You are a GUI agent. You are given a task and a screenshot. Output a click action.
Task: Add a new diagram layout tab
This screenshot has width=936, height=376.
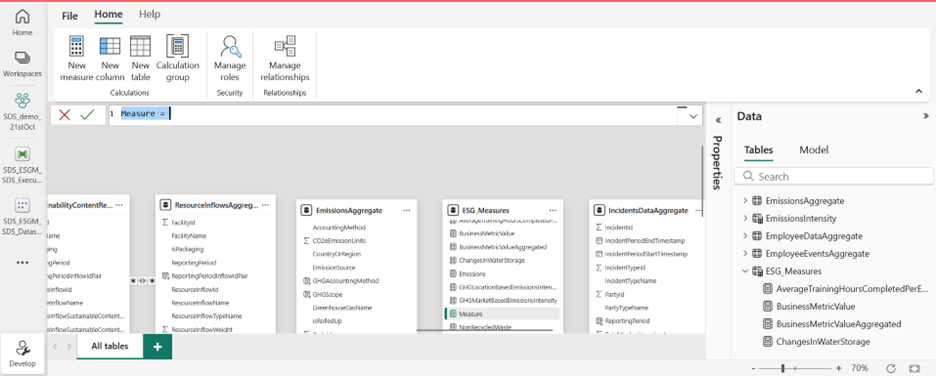click(x=158, y=347)
